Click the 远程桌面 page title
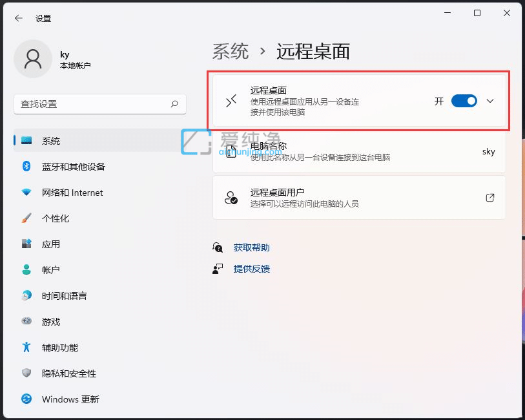This screenshot has height=420, width=525. pyautogui.click(x=313, y=52)
